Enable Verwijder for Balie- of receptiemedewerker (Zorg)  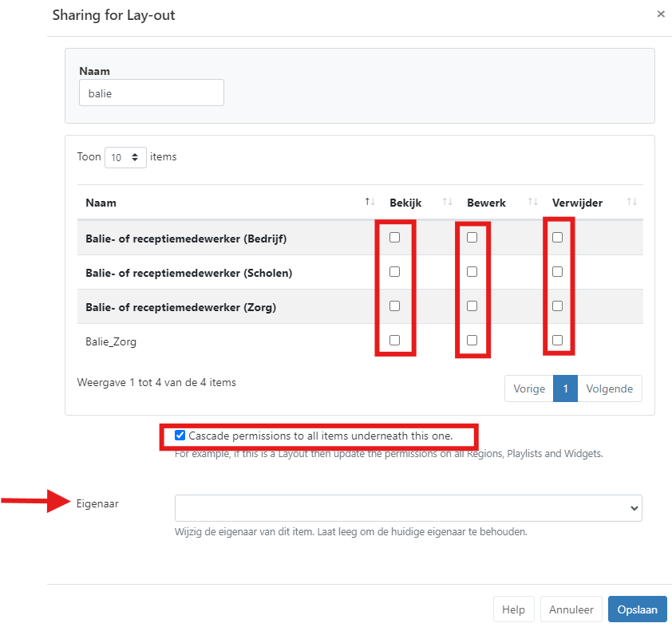pos(557,306)
